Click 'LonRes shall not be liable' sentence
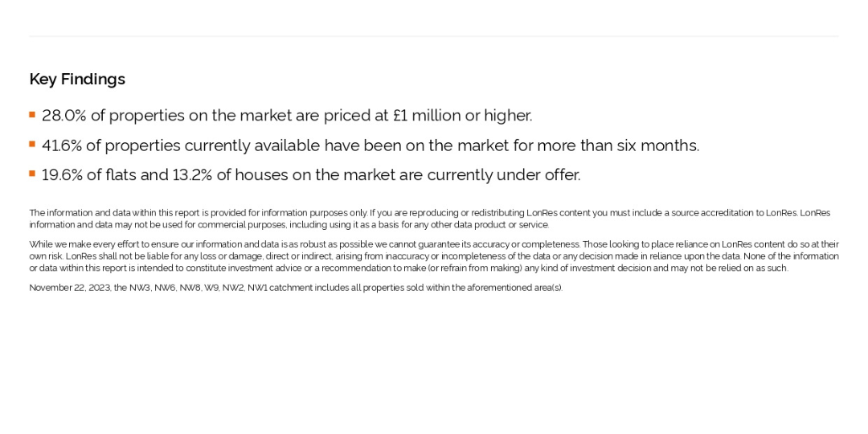868x434 pixels. point(403,256)
